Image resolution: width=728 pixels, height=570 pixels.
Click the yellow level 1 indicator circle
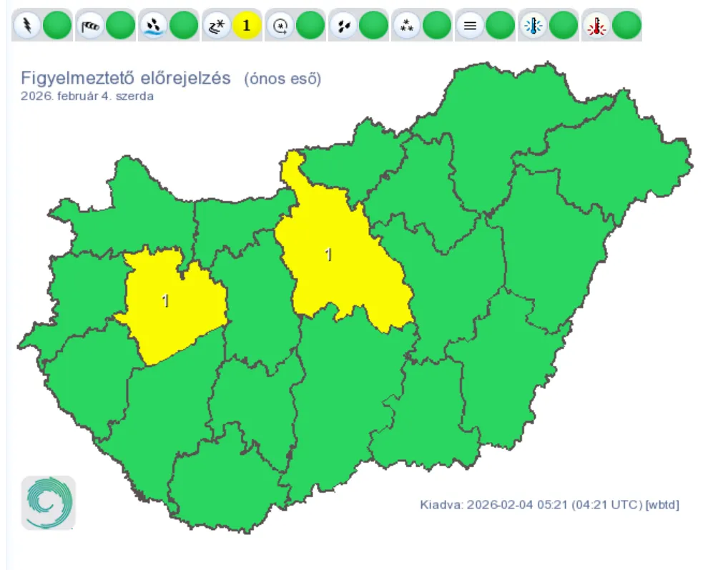point(247,26)
